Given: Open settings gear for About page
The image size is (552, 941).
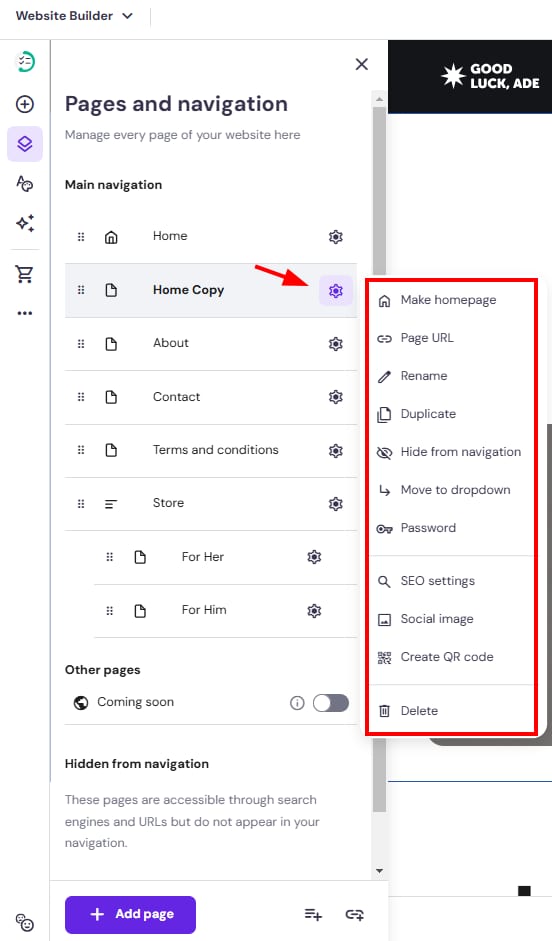Looking at the screenshot, I should click(335, 343).
